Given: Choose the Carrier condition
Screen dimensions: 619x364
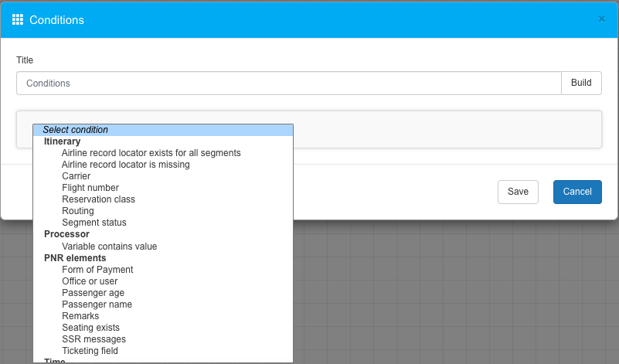Looking at the screenshot, I should (77, 176).
